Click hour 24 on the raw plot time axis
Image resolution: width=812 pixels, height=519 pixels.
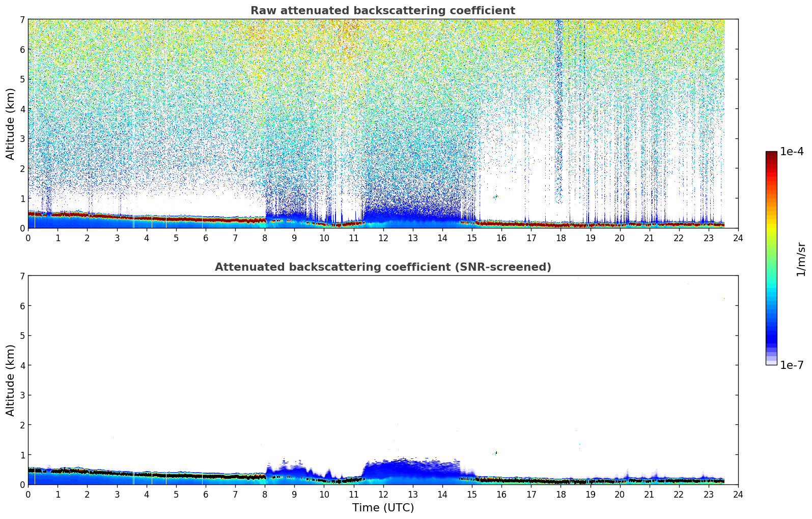738,238
